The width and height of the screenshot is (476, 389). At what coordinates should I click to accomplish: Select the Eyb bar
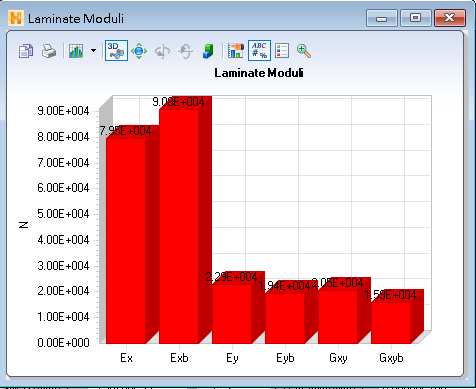pos(285,318)
